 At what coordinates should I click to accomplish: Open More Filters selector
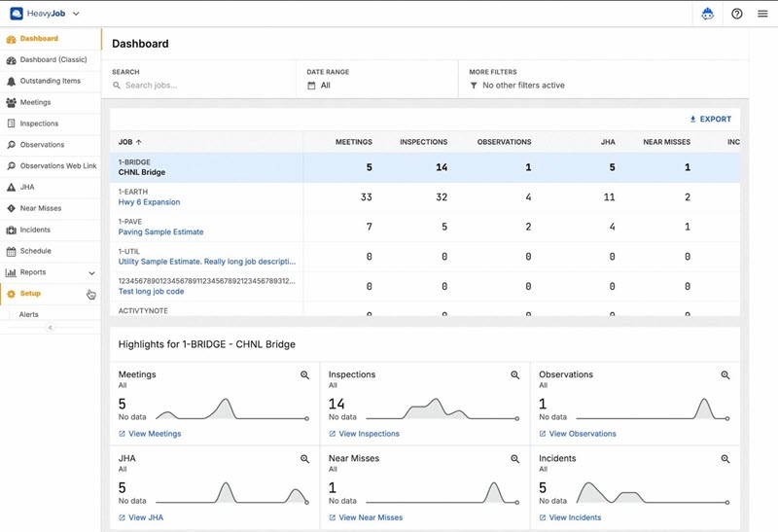coord(523,86)
